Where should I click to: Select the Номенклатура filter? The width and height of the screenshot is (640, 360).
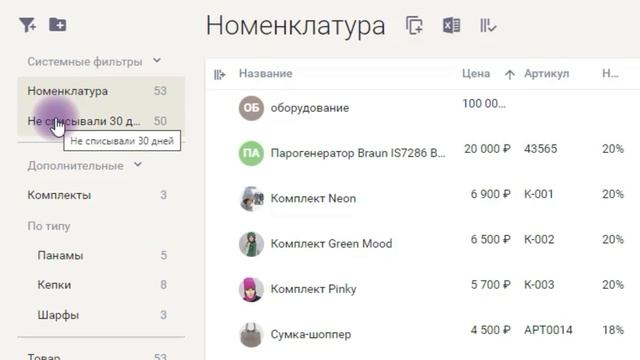(101, 91)
